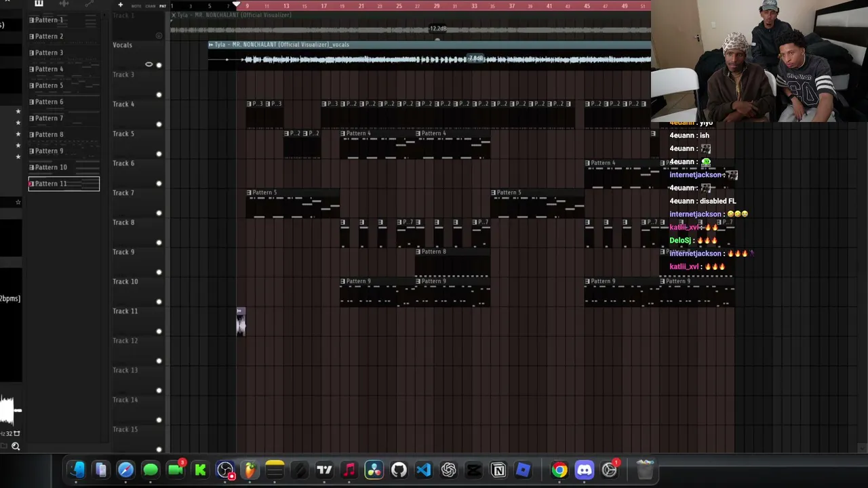
Task: Select Pattern 1 in the picker
Action: [x=64, y=20]
